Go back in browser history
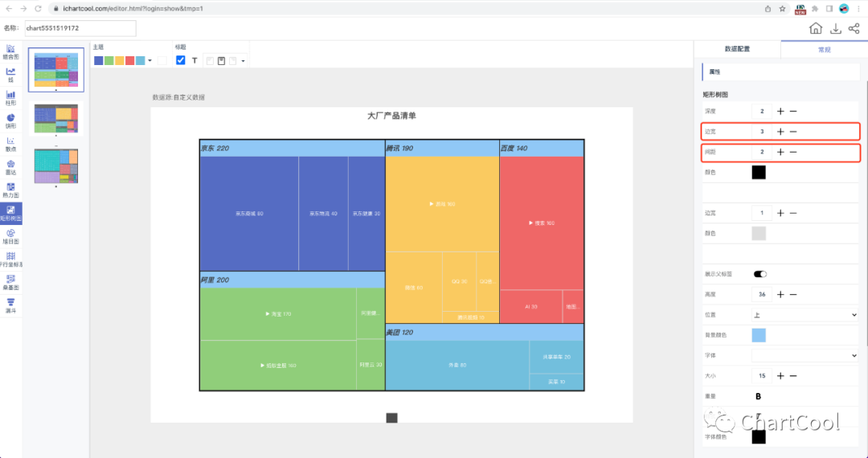This screenshot has height=458, width=868. point(9,8)
